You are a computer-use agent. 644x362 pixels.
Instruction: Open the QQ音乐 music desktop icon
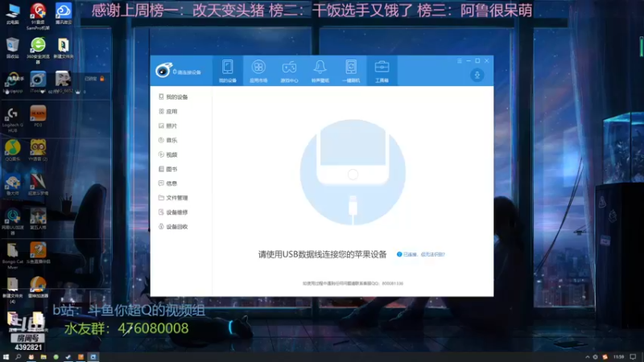(13, 150)
